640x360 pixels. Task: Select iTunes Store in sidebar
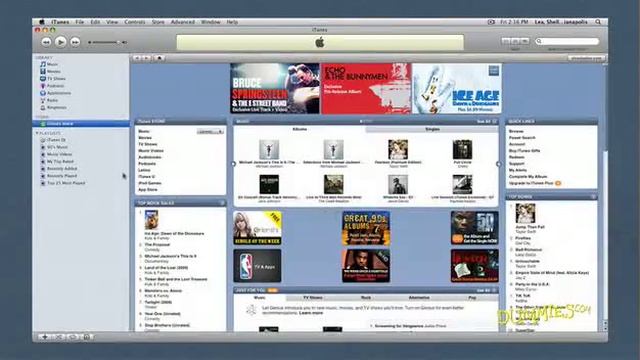[x=81, y=123]
